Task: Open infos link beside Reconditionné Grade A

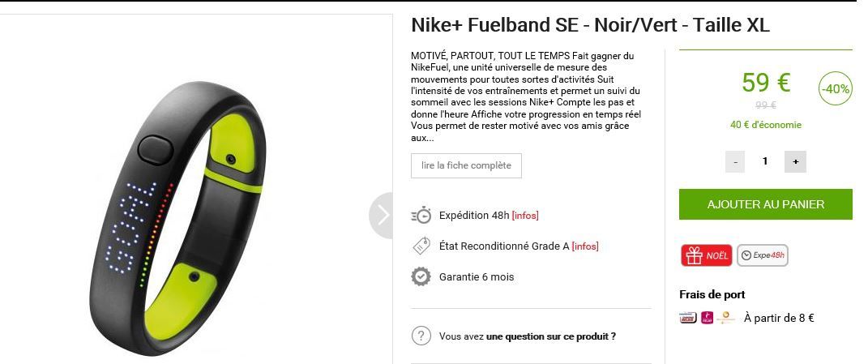Action: (585, 246)
